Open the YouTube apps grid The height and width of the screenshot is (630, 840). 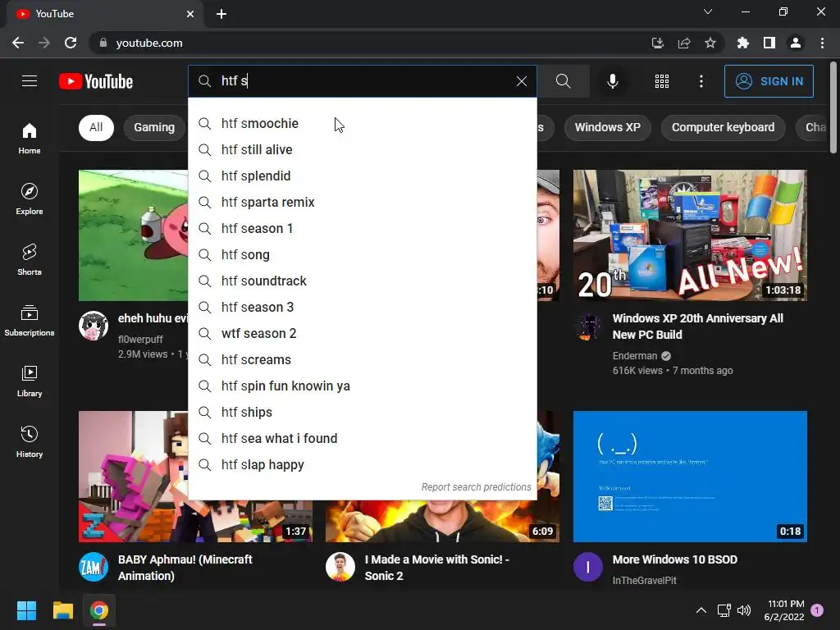662,81
